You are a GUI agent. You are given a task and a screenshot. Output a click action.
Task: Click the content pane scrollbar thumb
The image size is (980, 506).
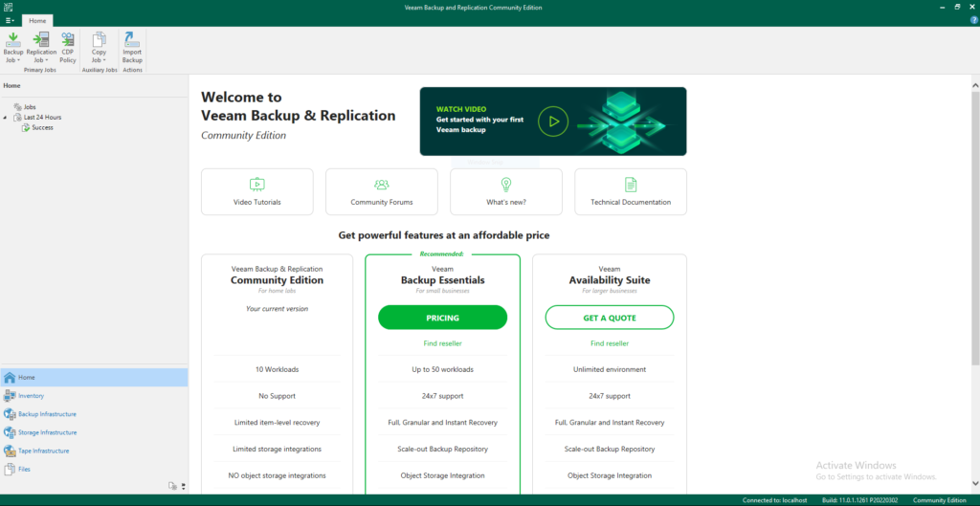(x=975, y=228)
